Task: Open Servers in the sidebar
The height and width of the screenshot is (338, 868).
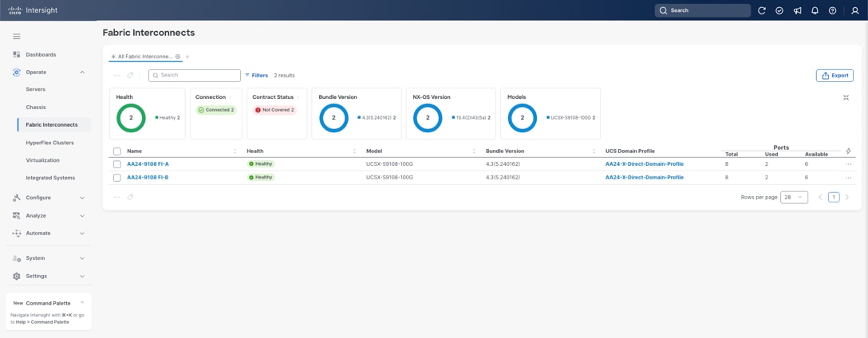Action: (x=35, y=89)
